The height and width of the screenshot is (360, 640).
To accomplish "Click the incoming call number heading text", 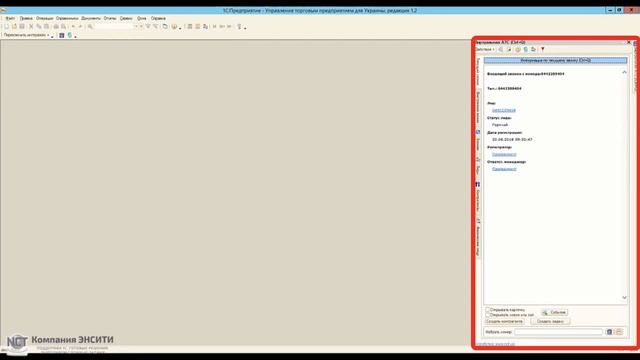I will (x=526, y=74).
